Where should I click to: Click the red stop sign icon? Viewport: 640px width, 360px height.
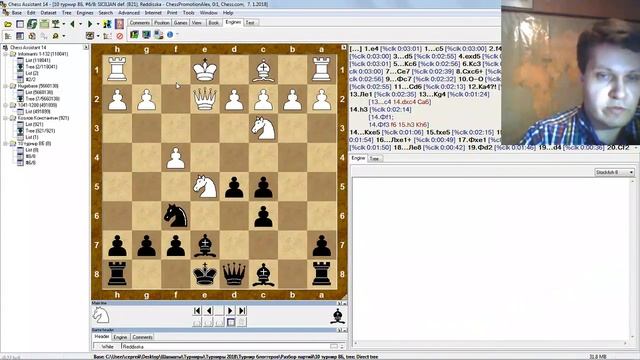pos(119,36)
